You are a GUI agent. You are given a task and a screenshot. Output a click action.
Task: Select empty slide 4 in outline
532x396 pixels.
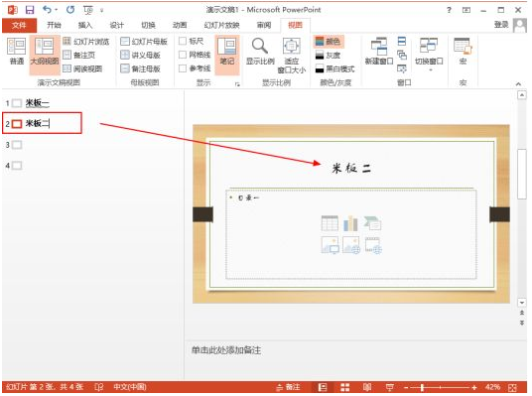17,166
